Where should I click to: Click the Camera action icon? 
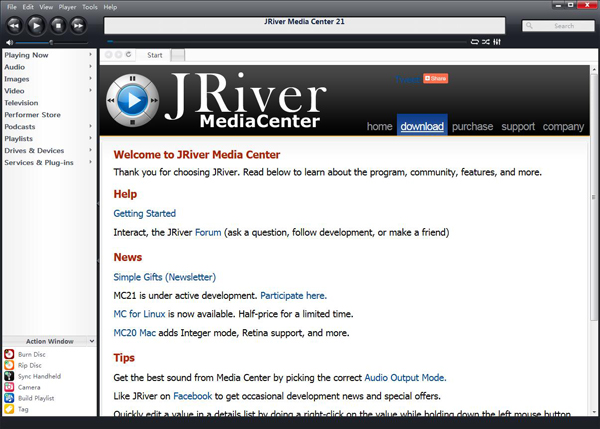click(x=9, y=387)
